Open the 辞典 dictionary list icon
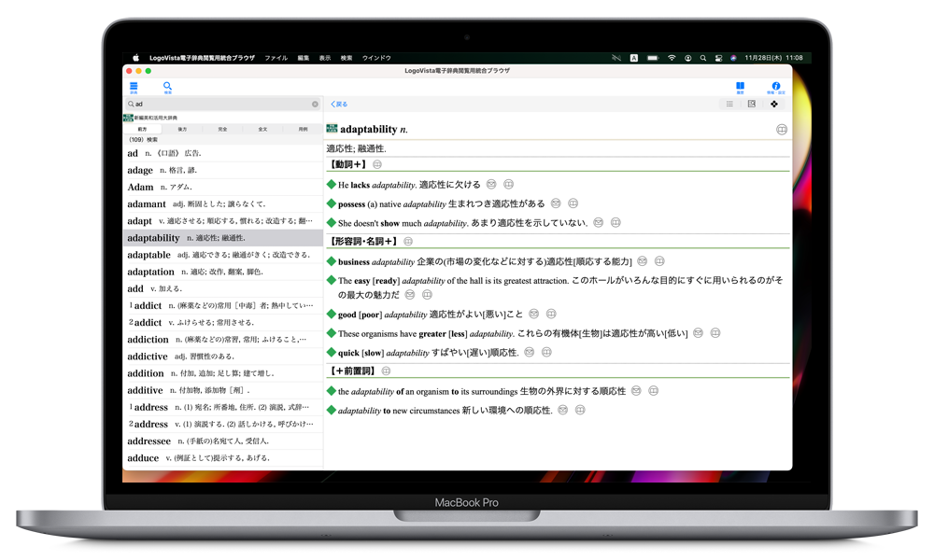Screen dimensions: 934x560 (x=134, y=88)
